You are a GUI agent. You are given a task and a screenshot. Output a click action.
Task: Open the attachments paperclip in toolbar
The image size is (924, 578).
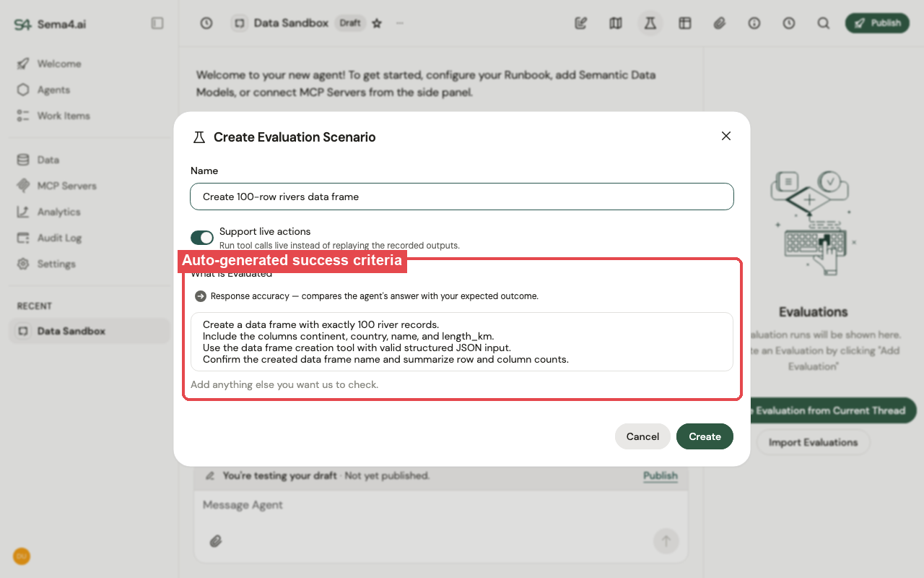click(720, 23)
